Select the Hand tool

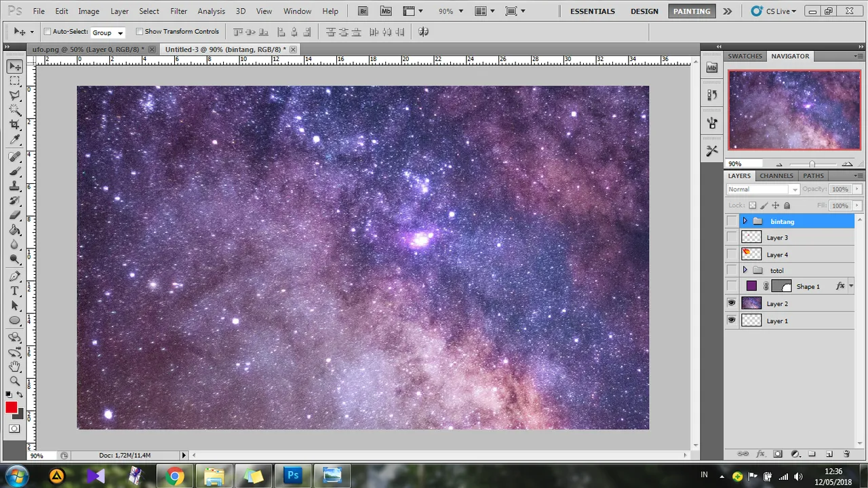tap(14, 367)
